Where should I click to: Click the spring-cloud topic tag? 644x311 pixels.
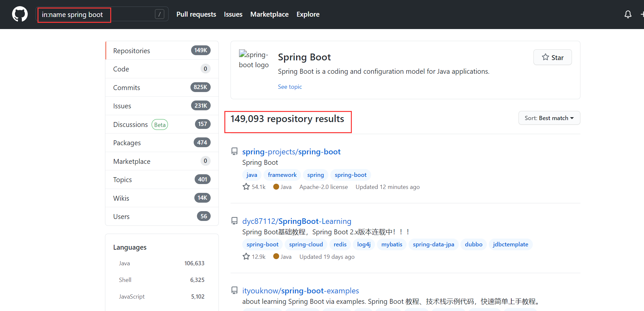click(306, 244)
